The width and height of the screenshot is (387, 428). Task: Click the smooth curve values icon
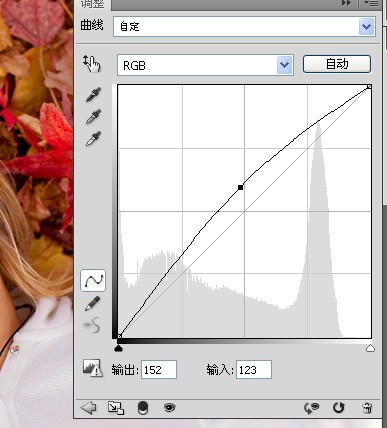click(x=92, y=325)
